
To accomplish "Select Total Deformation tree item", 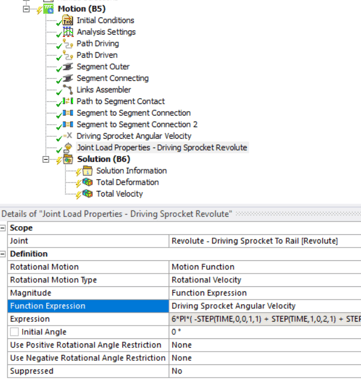I will pyautogui.click(x=127, y=182).
